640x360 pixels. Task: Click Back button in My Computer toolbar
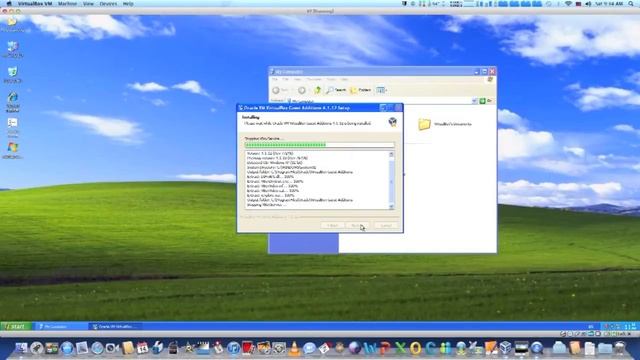(x=281, y=90)
